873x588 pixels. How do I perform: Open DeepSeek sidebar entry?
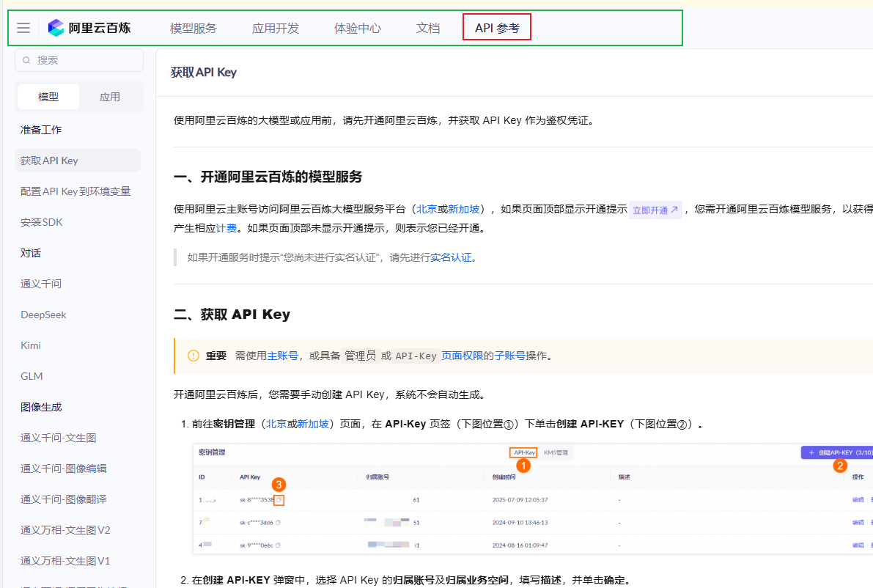pos(43,315)
